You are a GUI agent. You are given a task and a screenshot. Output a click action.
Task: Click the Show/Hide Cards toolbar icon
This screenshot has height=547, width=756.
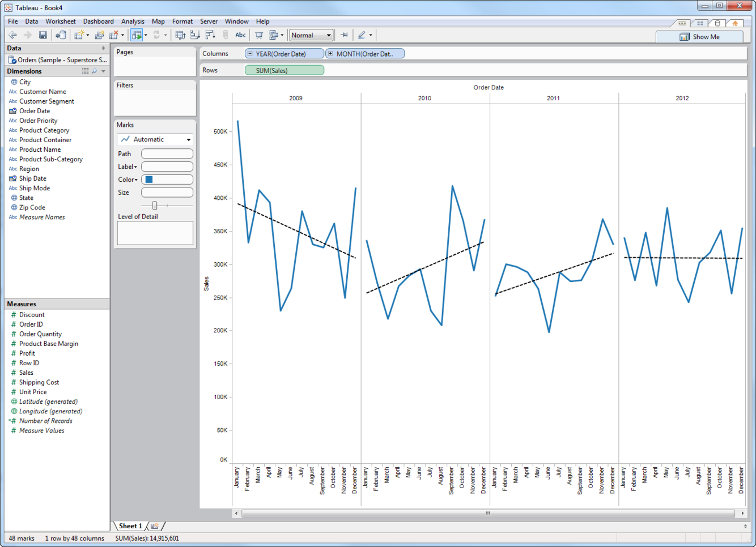tap(274, 35)
